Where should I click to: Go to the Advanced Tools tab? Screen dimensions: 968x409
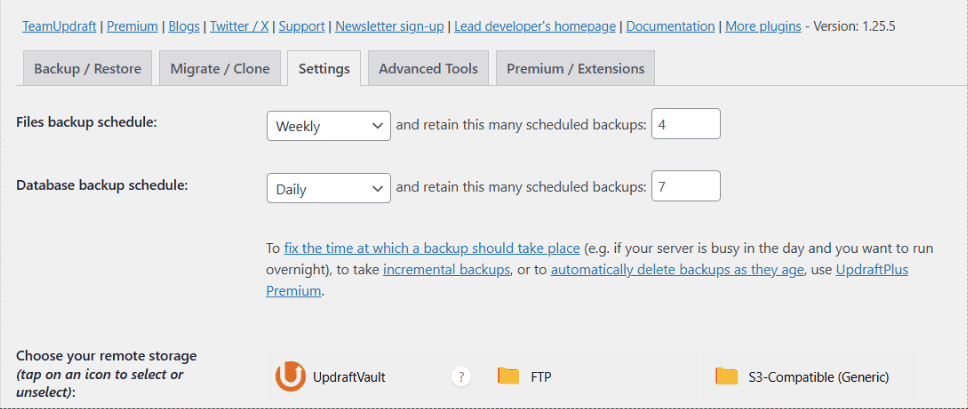coord(428,68)
